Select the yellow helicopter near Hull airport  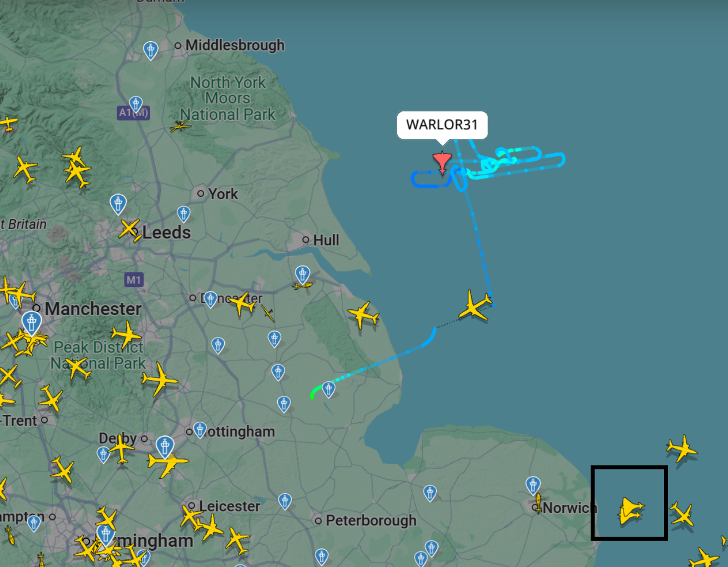303,285
